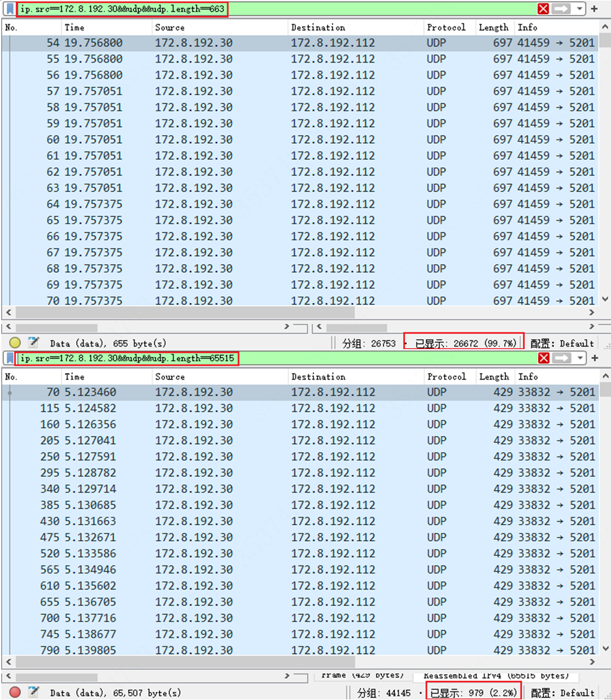The width and height of the screenshot is (611, 700).
Task: Click 已显示 packet count in bottom status bar
Action: point(475,693)
